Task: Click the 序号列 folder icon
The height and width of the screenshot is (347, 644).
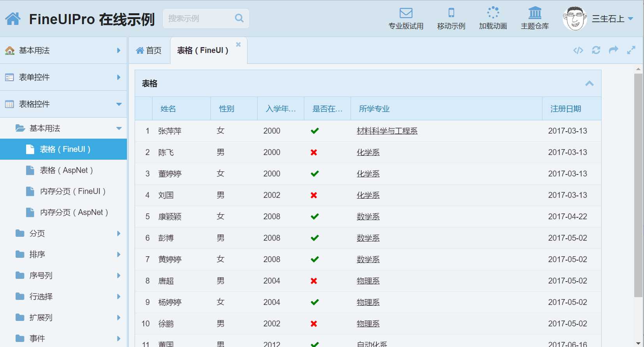Action: tap(20, 275)
